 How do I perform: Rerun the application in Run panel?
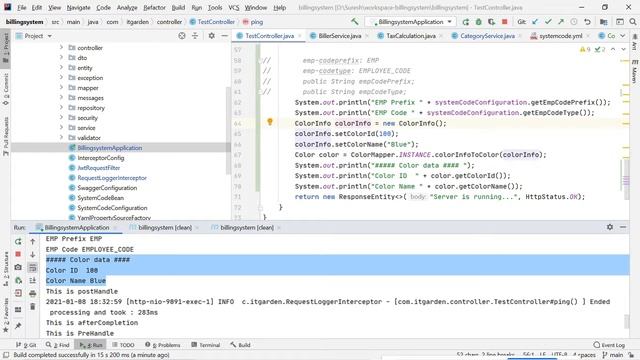[x=18, y=242]
